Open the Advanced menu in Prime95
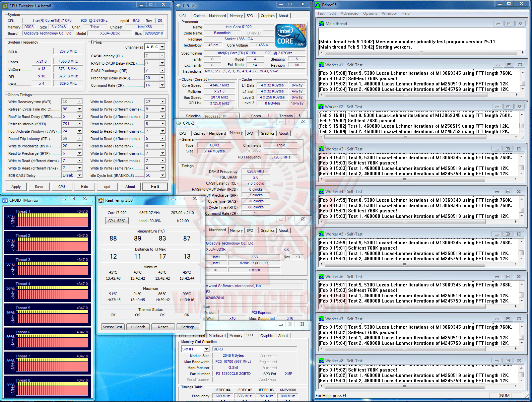Viewport: 532px width, 402px height. 349,13
